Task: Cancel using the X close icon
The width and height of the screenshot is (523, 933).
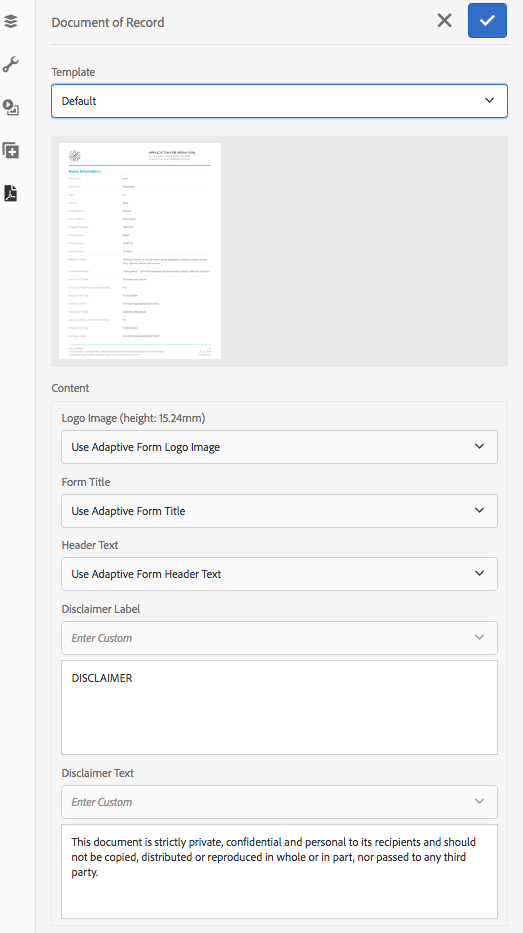Action: pos(444,21)
